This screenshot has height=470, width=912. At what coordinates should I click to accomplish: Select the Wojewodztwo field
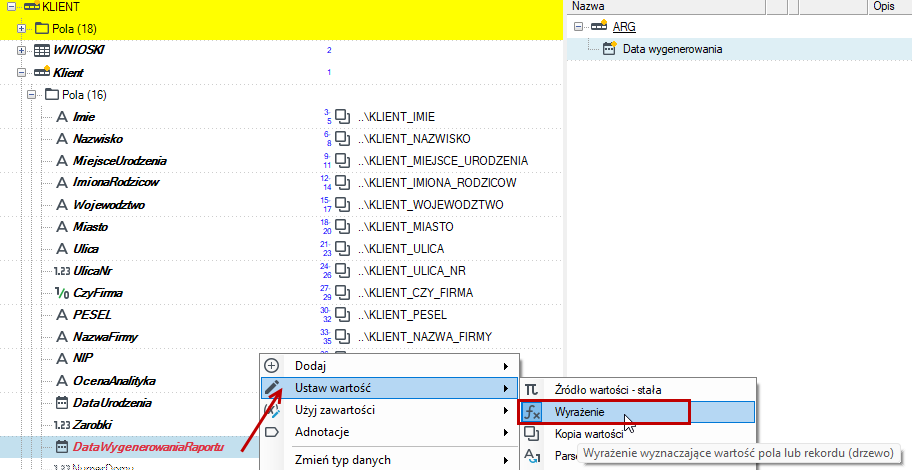pos(109,205)
